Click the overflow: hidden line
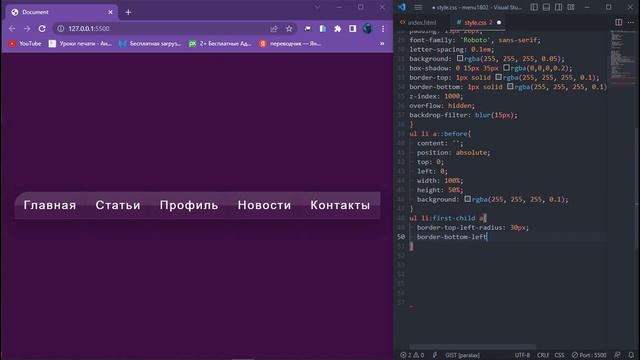 coord(442,105)
